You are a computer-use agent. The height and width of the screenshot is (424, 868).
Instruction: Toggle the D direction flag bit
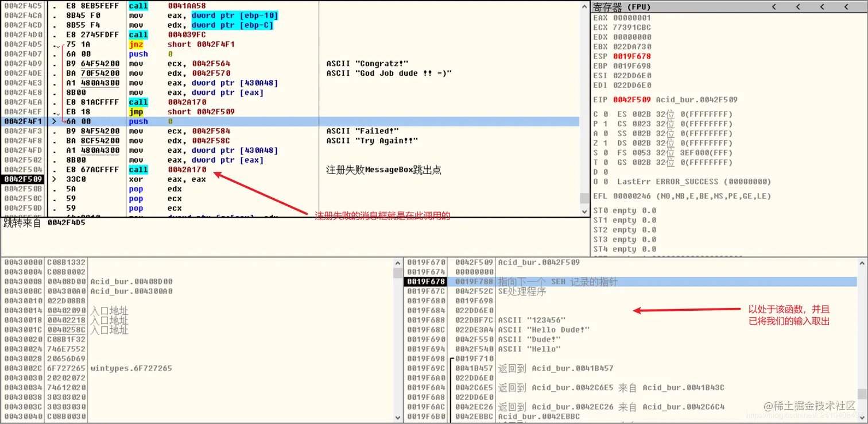click(x=606, y=172)
